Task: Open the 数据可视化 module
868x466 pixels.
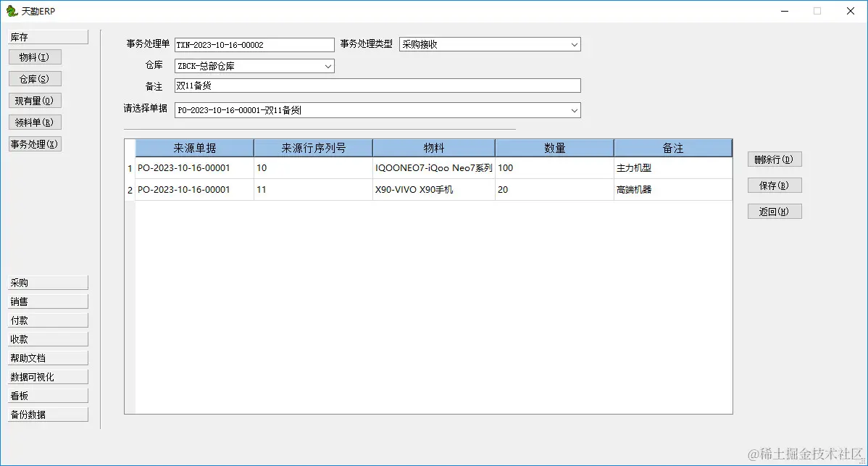Action: [x=47, y=376]
